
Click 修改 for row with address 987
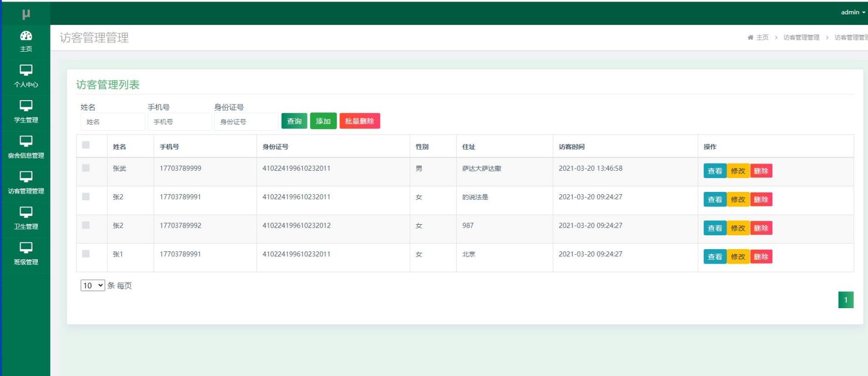coord(738,229)
